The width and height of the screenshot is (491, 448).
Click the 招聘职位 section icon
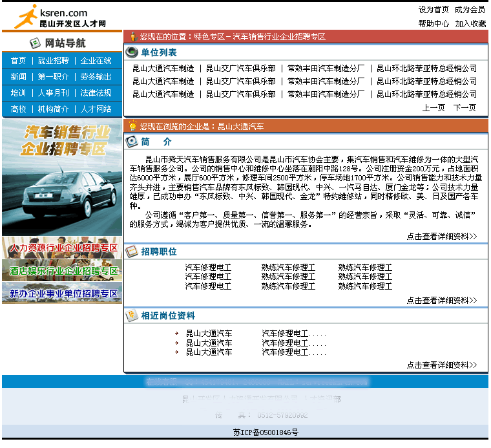click(x=132, y=251)
